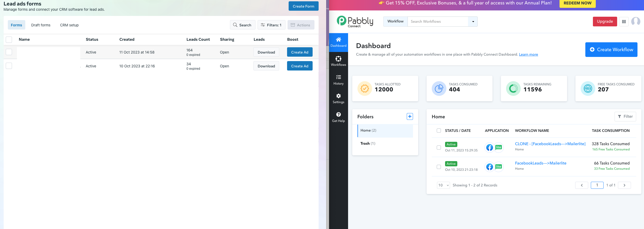Click the Pabbly Connect logo
This screenshot has width=644, height=229.
[355, 21]
